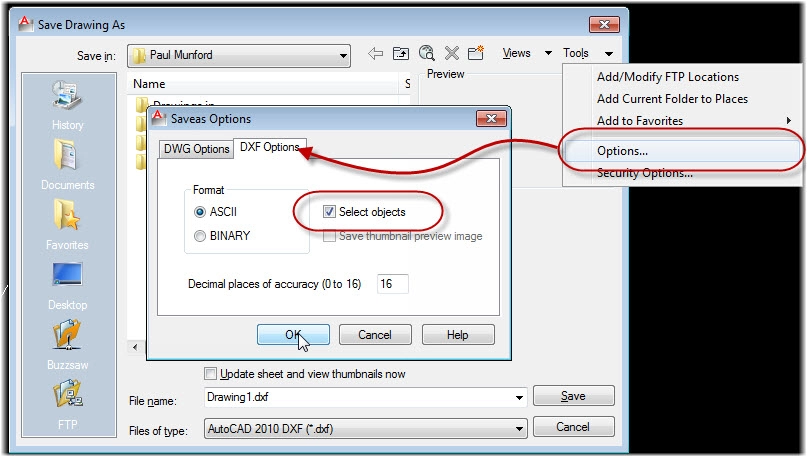Viewport: 807px width, 457px height.
Task: Click AutoCAD logo in Saveas Options title
Action: click(159, 118)
